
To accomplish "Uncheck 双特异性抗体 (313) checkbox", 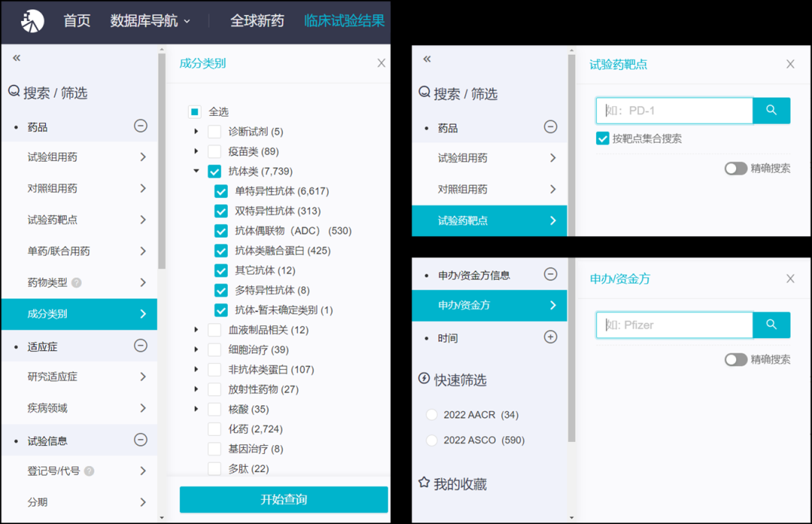I will click(221, 211).
